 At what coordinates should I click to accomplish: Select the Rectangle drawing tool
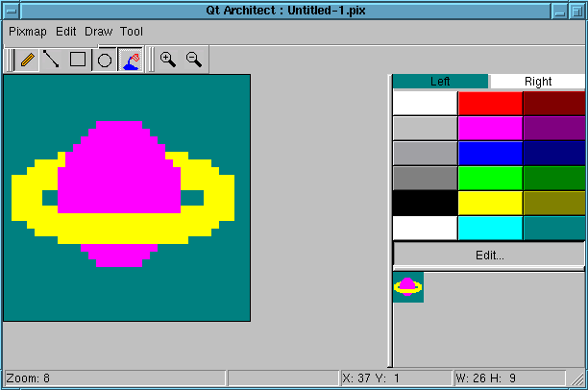78,60
